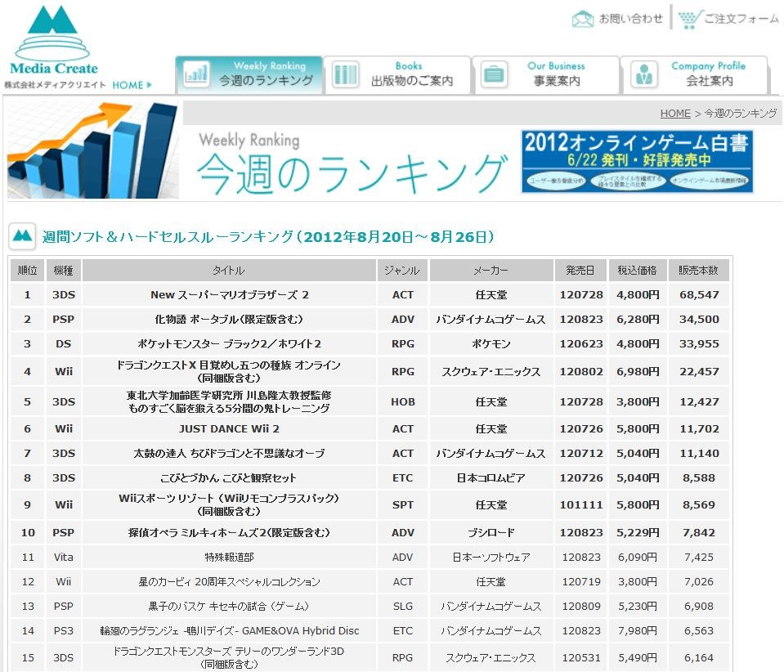Select title ポケットモンスター ブラック2/ホワイト2

coord(229,344)
